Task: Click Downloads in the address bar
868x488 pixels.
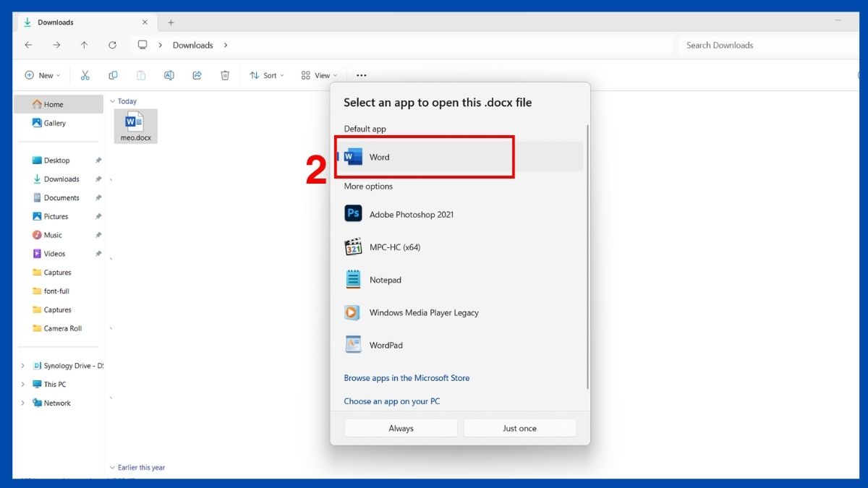Action: click(192, 45)
